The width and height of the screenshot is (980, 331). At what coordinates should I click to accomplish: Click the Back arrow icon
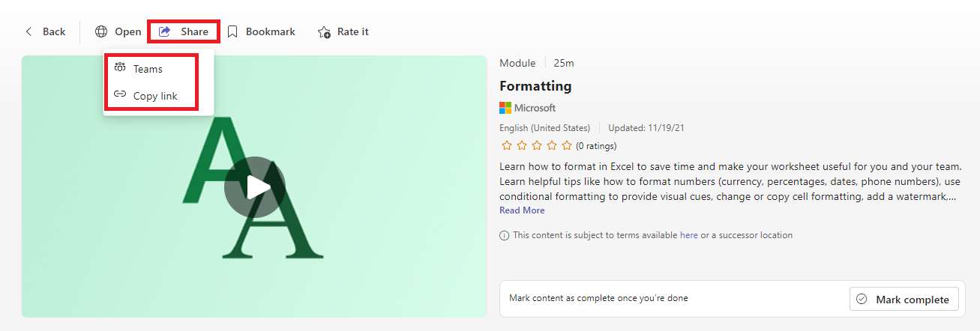tap(29, 31)
